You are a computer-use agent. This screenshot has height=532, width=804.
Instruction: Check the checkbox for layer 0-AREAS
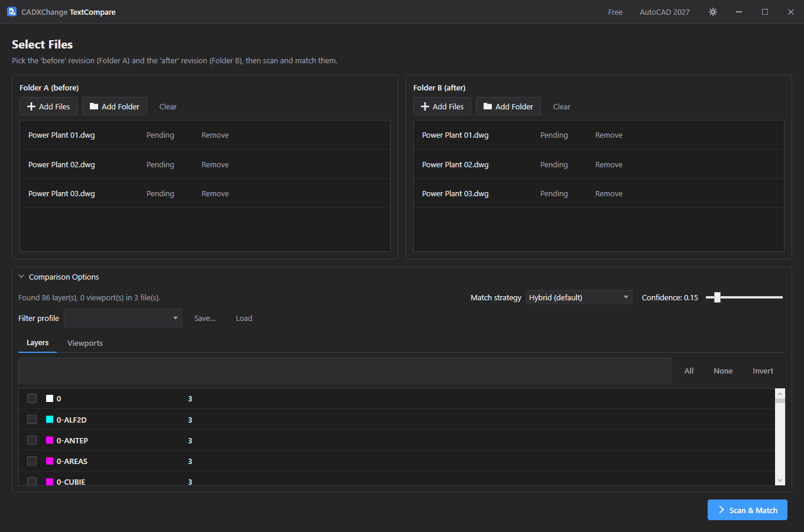(32, 461)
